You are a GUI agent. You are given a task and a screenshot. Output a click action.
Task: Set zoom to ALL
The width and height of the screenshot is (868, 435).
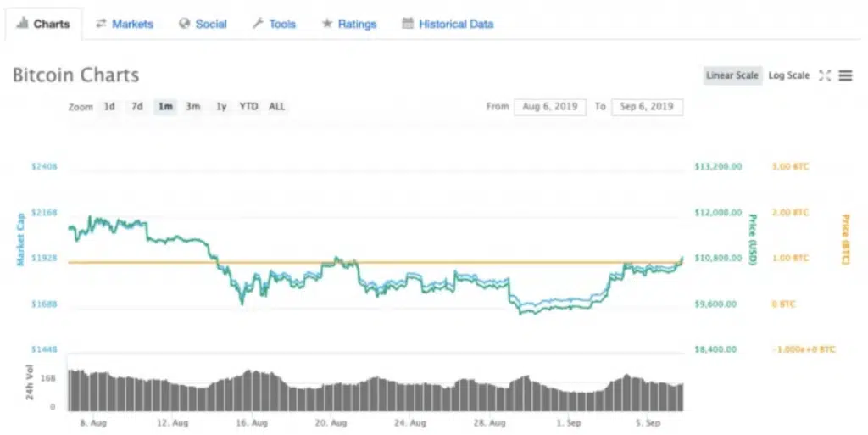(x=277, y=106)
